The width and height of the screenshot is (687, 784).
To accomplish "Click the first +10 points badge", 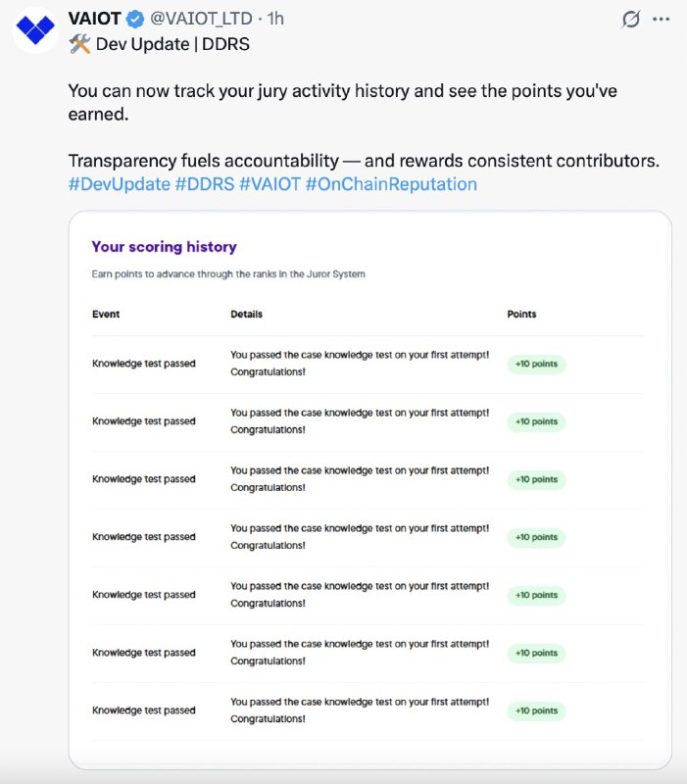I will [x=536, y=364].
